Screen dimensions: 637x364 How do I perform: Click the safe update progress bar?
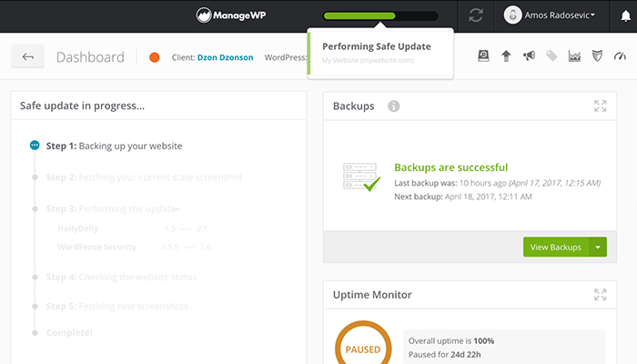pyautogui.click(x=380, y=15)
